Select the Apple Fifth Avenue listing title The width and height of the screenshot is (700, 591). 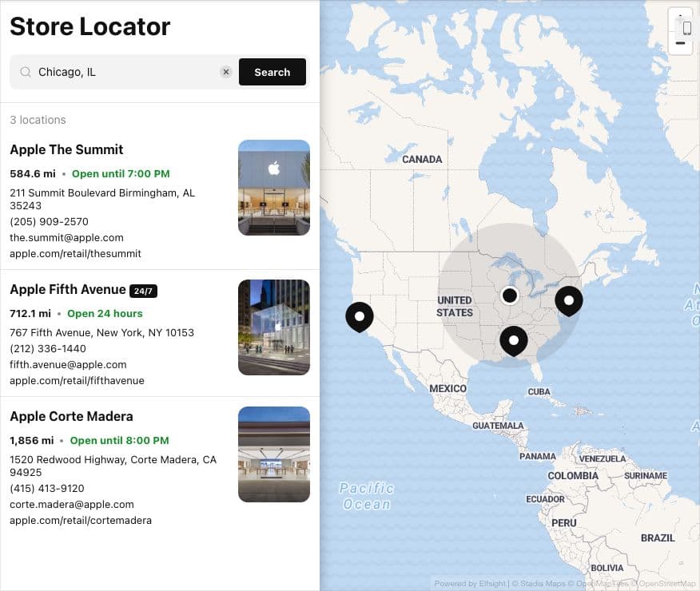click(x=68, y=289)
